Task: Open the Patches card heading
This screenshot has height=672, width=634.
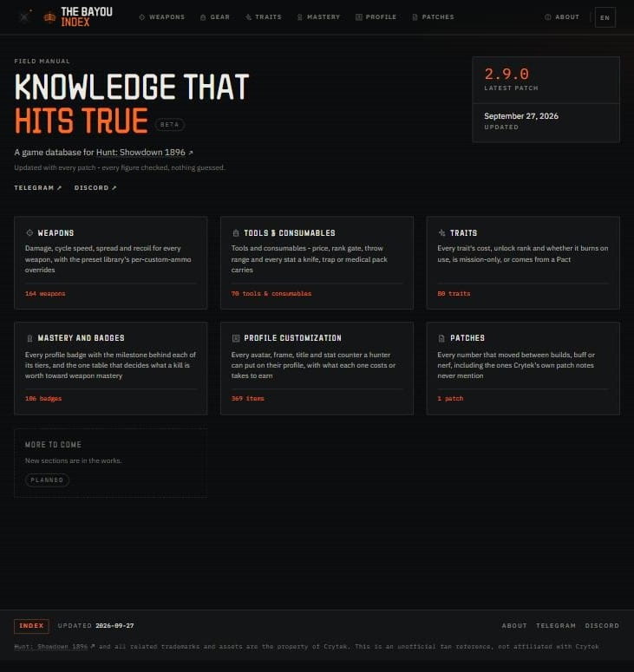Action: (467, 338)
